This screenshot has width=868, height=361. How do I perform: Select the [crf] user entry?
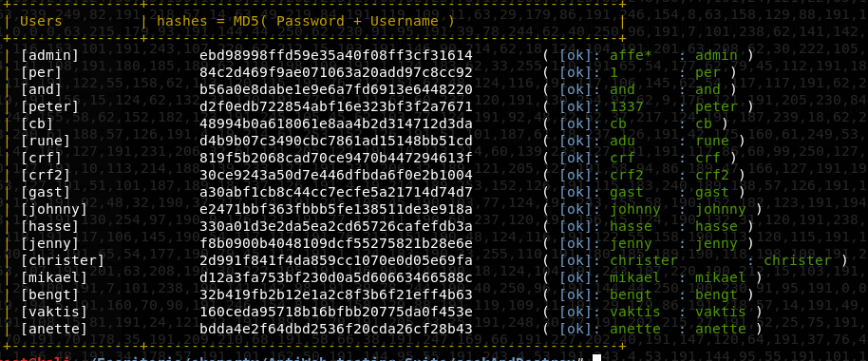(42, 159)
